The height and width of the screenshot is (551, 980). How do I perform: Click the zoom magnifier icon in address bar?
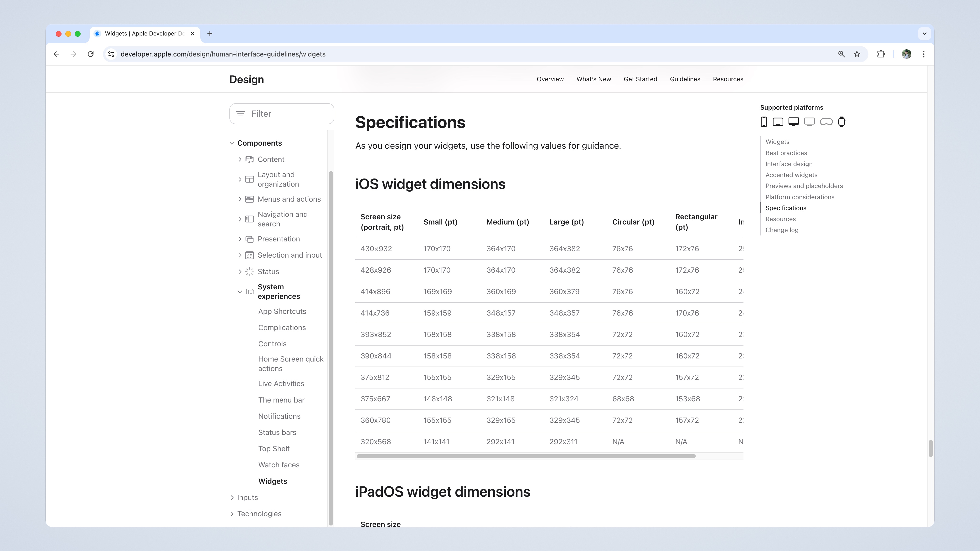coord(841,54)
